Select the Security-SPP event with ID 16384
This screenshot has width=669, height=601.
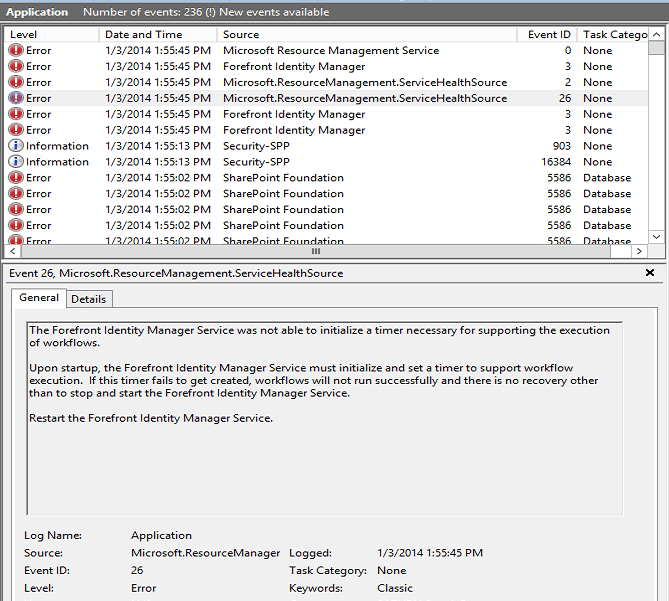pos(326,162)
